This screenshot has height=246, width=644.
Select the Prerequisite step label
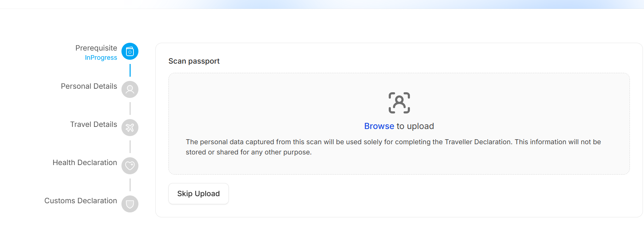coord(96,48)
